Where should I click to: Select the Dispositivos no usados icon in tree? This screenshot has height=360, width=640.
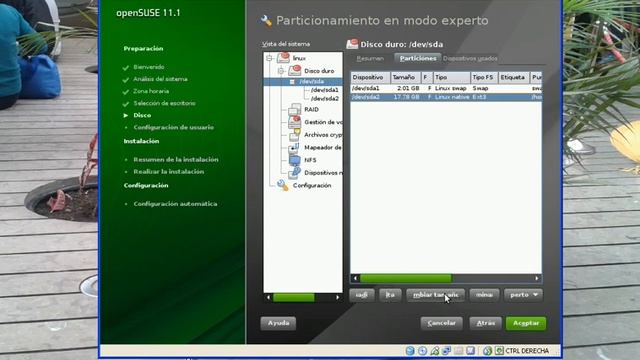294,173
